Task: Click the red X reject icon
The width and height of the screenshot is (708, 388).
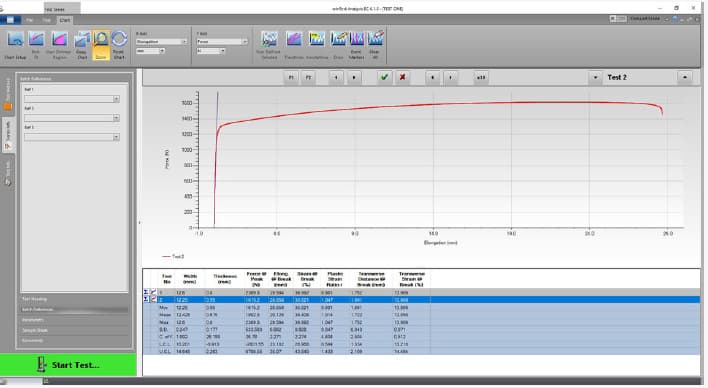Action: 402,77
